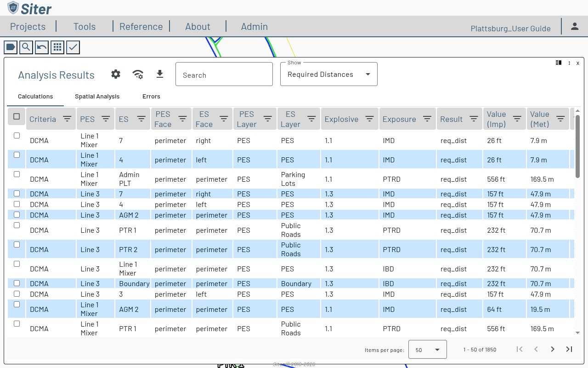This screenshot has width=588, height=368.
Task: Check the Line 1 Mixer to 4 row
Action: 17,155
